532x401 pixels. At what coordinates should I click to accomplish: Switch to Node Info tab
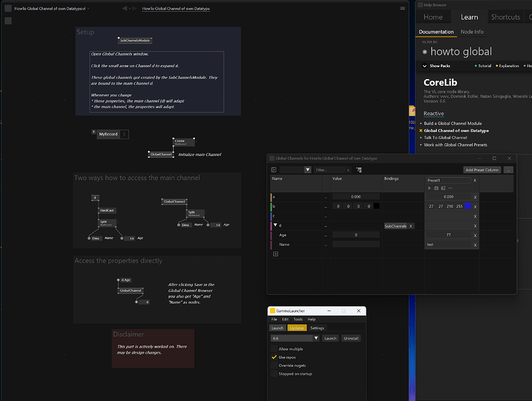click(472, 32)
